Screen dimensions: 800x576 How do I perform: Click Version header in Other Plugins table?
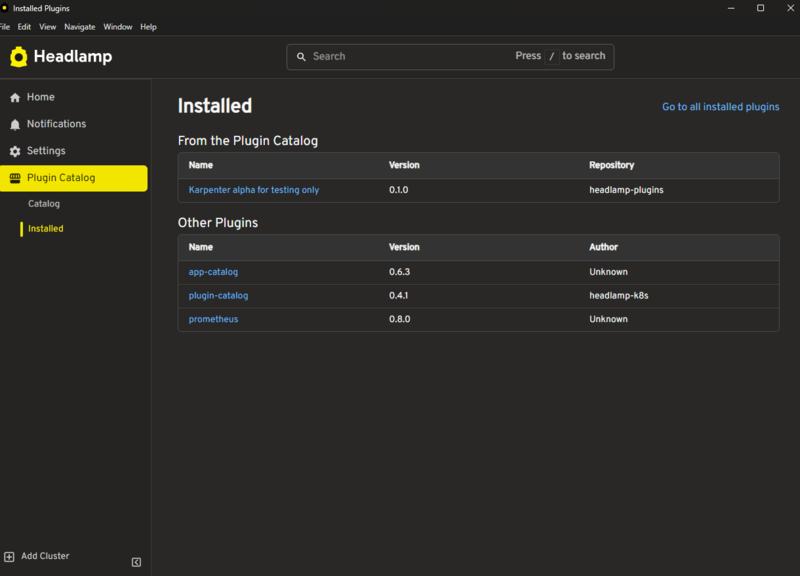pos(404,247)
